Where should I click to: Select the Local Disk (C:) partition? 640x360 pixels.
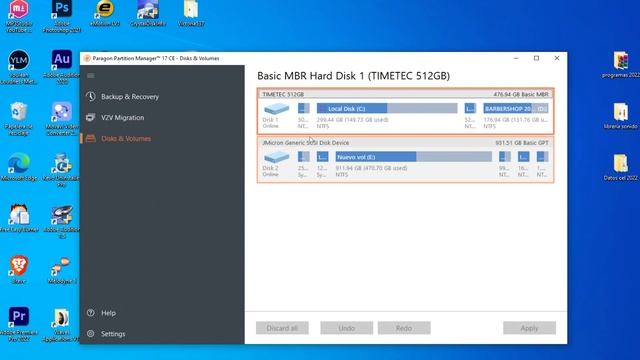coord(387,109)
